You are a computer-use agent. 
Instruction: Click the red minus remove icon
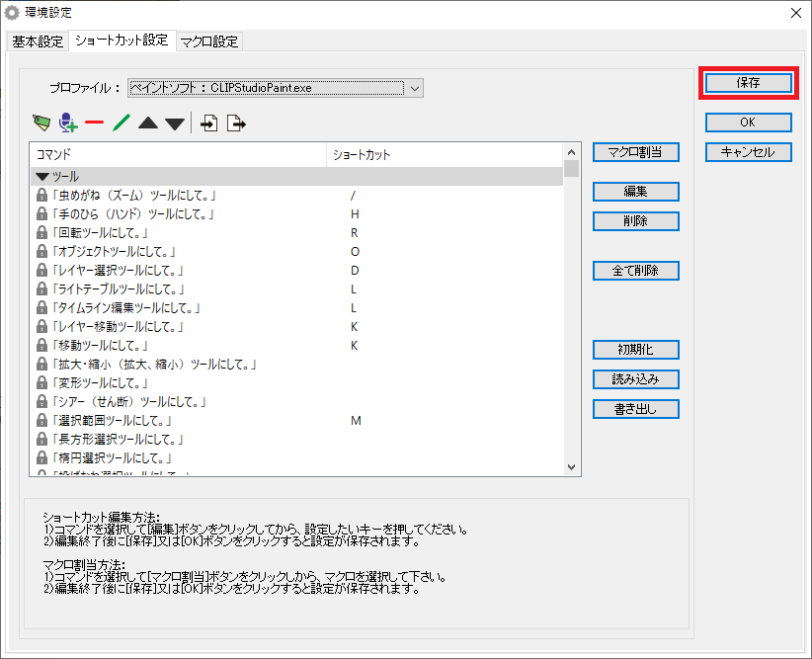click(95, 124)
